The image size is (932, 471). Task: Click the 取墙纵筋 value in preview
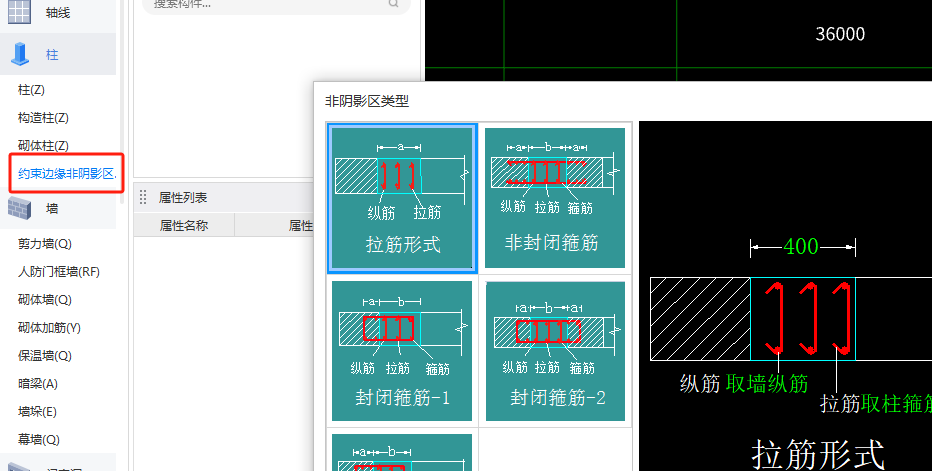(x=767, y=384)
